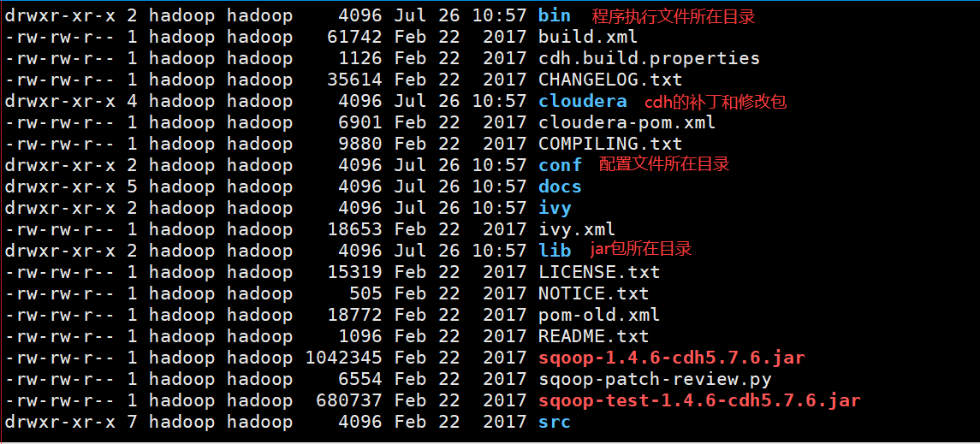Click permissions string on the cloudera row

(60, 101)
